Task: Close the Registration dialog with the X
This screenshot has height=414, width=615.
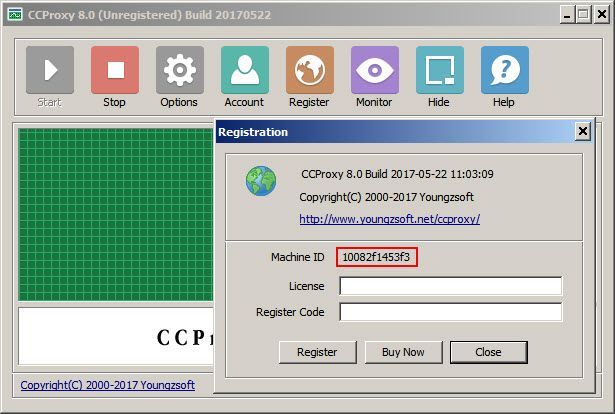Action: point(583,131)
